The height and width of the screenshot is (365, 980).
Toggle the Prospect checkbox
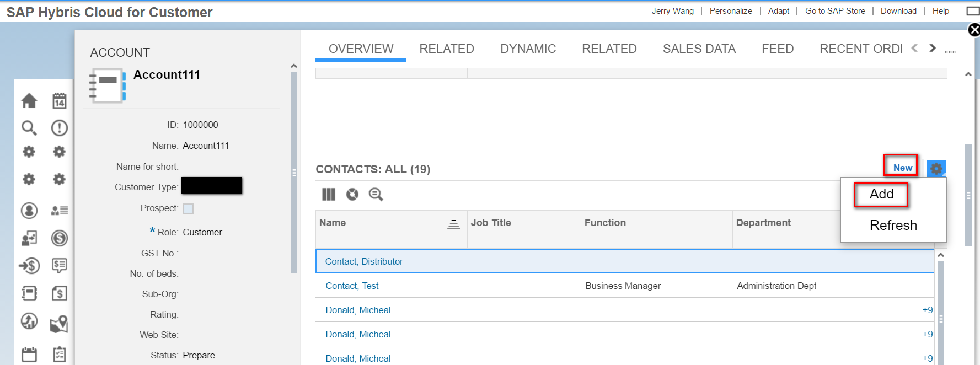pyautogui.click(x=188, y=208)
